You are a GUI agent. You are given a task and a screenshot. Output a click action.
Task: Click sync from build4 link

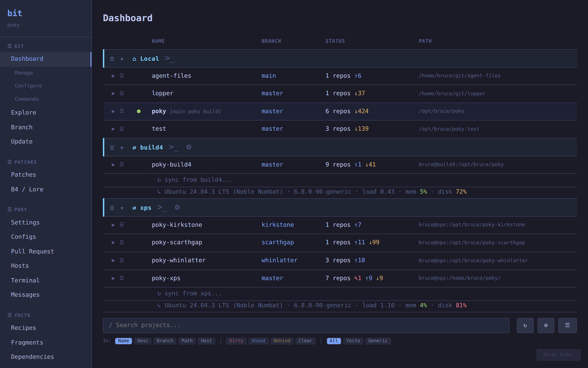point(195,180)
